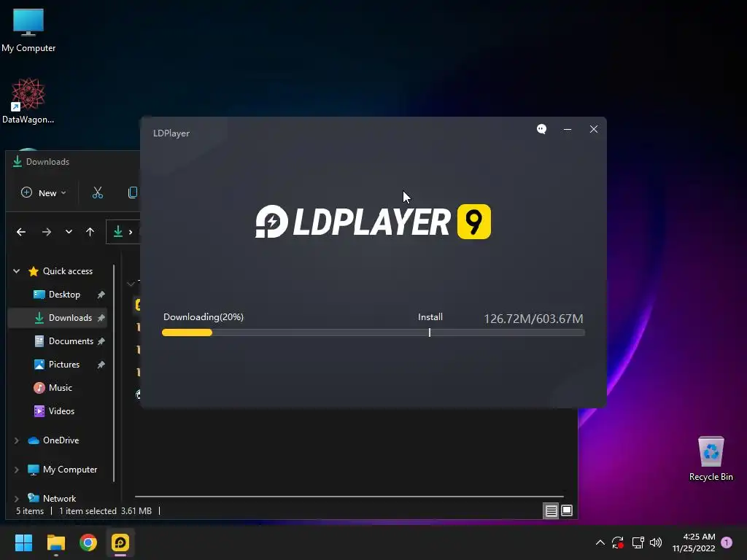The image size is (747, 560).
Task: Click the address bar download arrow icon
Action: pyautogui.click(x=117, y=232)
